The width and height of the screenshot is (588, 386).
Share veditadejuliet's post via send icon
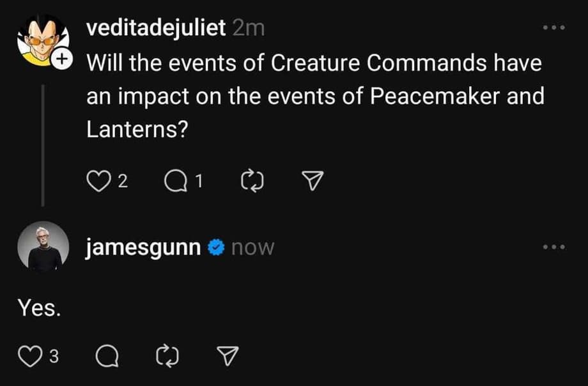(311, 182)
